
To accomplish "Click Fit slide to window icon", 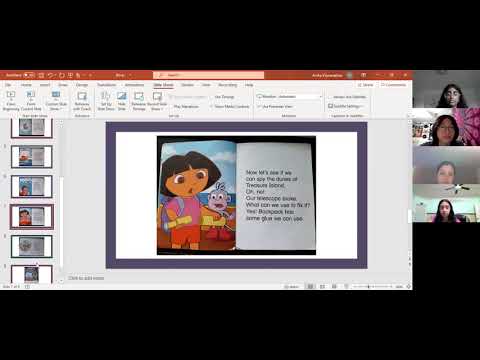I will point(409,287).
